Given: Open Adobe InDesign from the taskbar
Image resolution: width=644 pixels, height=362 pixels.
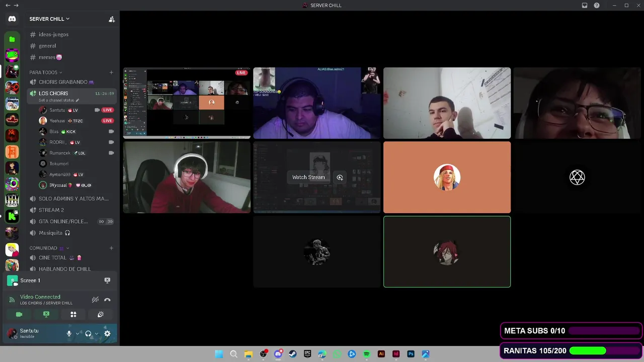Looking at the screenshot, I should (x=396, y=354).
